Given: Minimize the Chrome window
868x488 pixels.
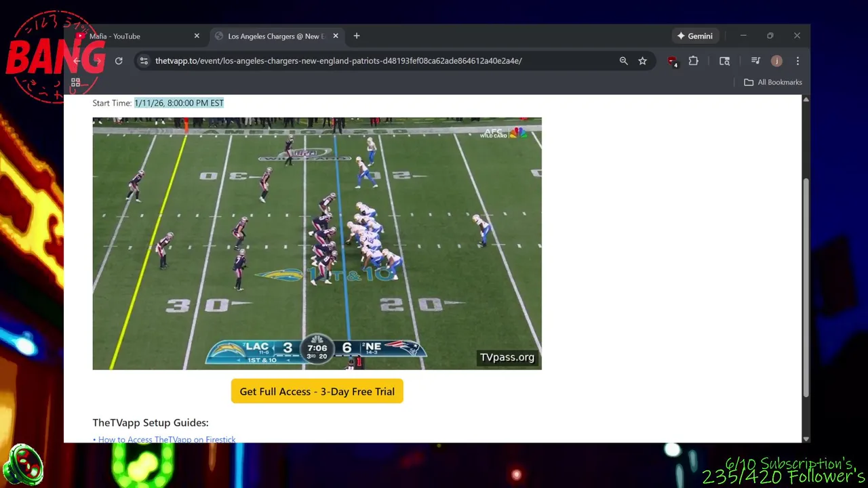Looking at the screenshot, I should click(743, 36).
